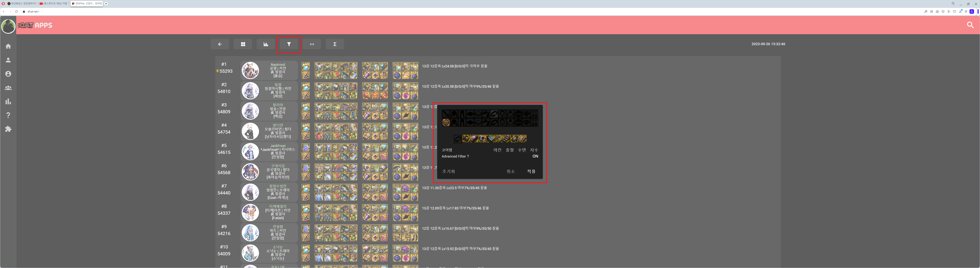Click the header search magnifier icon
The height and width of the screenshot is (268, 980).
click(x=970, y=25)
